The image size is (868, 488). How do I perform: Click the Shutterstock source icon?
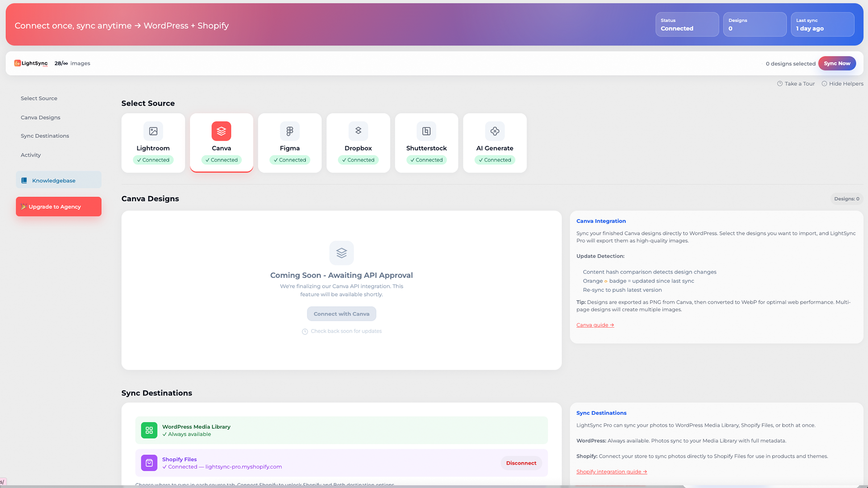pos(426,131)
